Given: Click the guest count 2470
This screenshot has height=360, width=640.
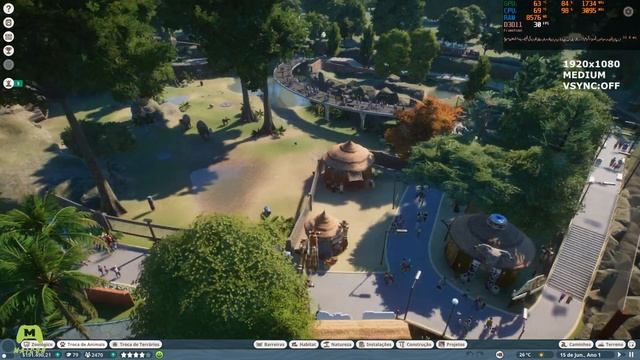Looking at the screenshot, I should click(94, 355).
